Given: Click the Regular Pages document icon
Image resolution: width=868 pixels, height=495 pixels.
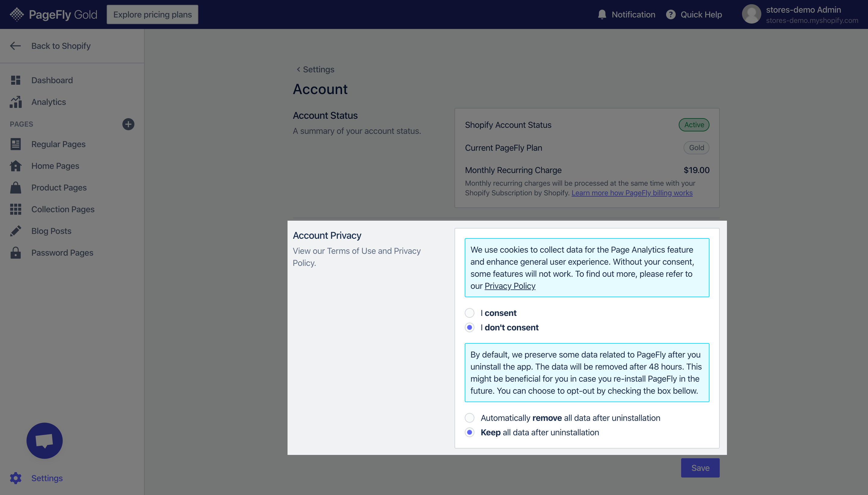Looking at the screenshot, I should (16, 144).
